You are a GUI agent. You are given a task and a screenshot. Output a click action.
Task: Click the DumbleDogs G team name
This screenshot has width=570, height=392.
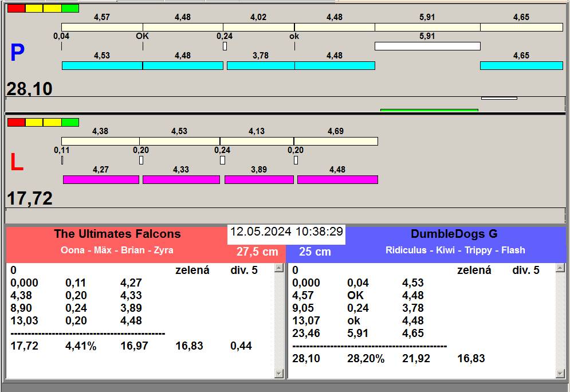coord(454,234)
